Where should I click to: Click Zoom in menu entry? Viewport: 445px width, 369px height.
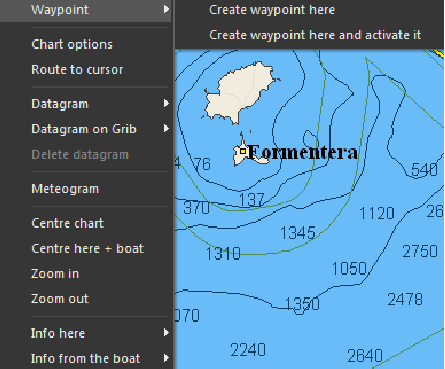pyautogui.click(x=55, y=274)
